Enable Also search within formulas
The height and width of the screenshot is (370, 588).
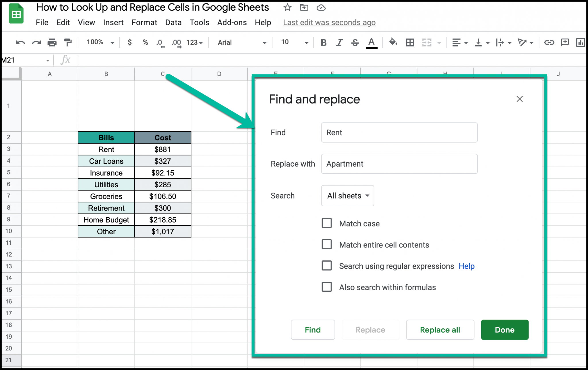click(327, 287)
